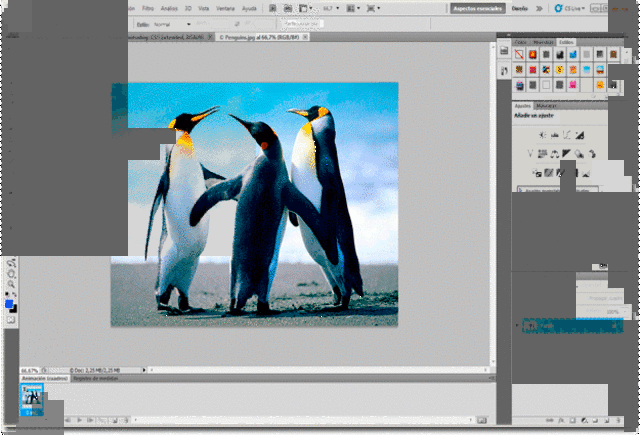
Task: Add a Black & White adjustment
Action: [567, 154]
